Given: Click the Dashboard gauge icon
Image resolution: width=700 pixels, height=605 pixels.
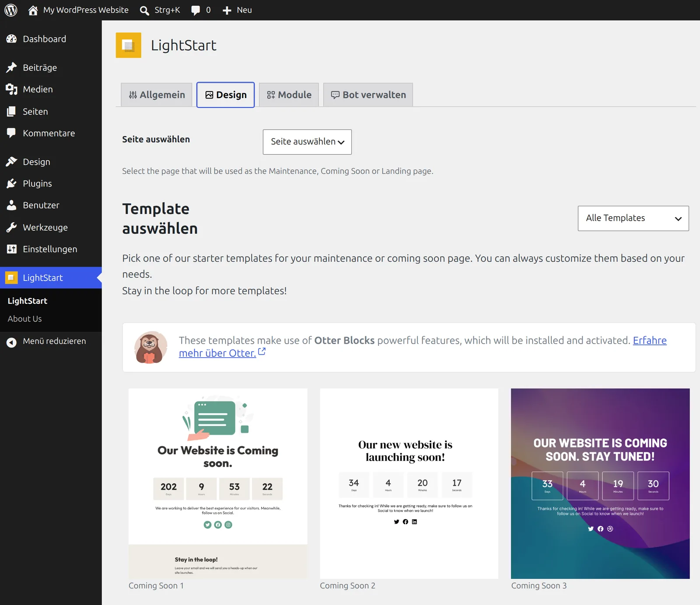Looking at the screenshot, I should [11, 39].
